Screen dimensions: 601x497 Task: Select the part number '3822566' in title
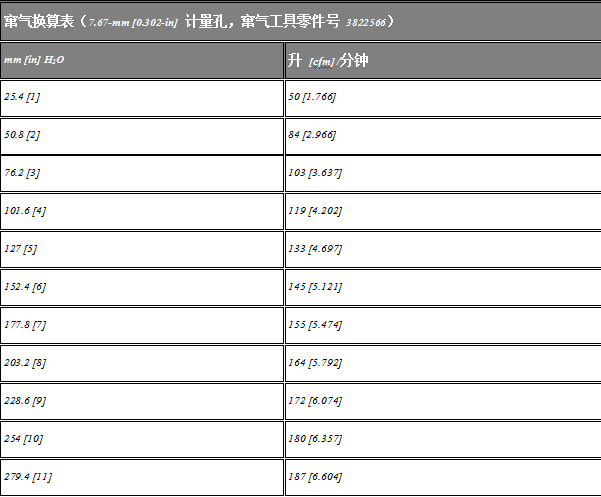[x=366, y=23]
